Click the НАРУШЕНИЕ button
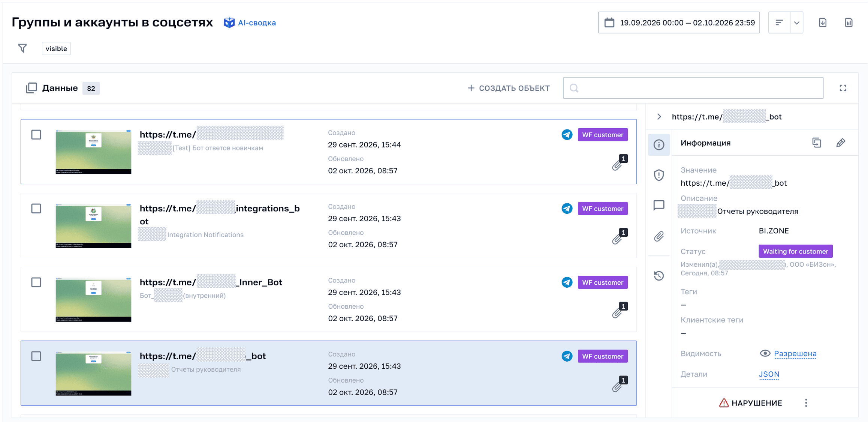 [751, 403]
